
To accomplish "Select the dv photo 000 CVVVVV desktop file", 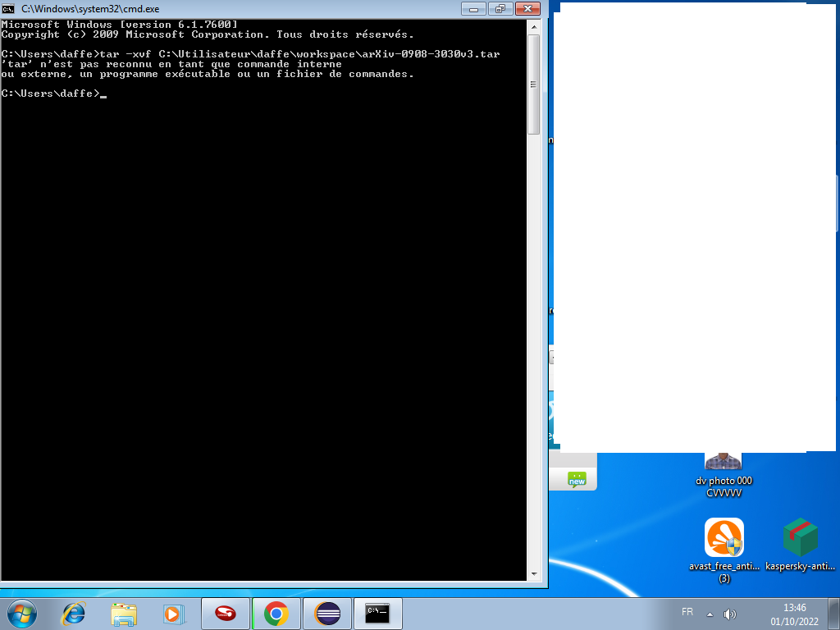I will (724, 476).
